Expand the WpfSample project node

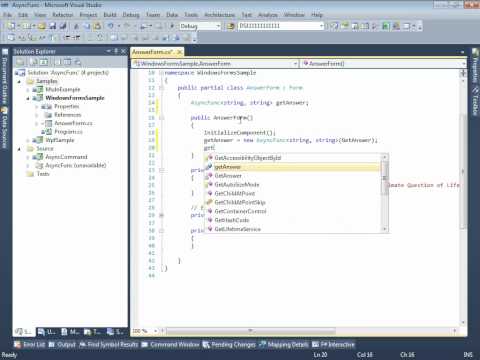(x=28, y=140)
